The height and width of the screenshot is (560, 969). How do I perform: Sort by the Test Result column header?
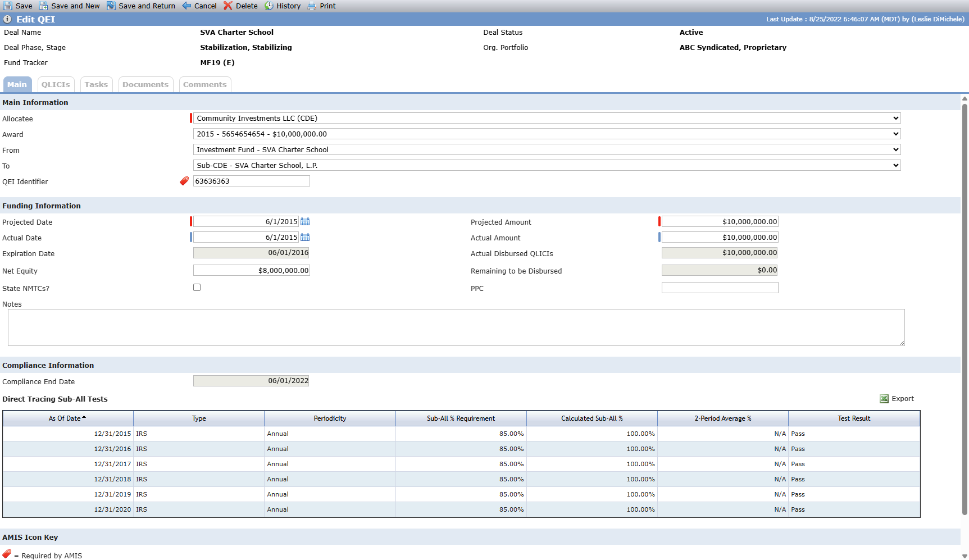854,418
